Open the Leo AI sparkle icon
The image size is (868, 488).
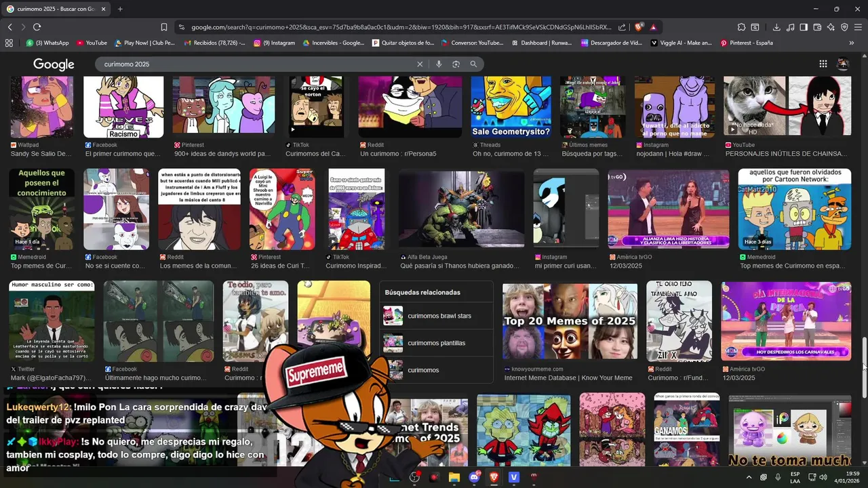click(x=831, y=27)
